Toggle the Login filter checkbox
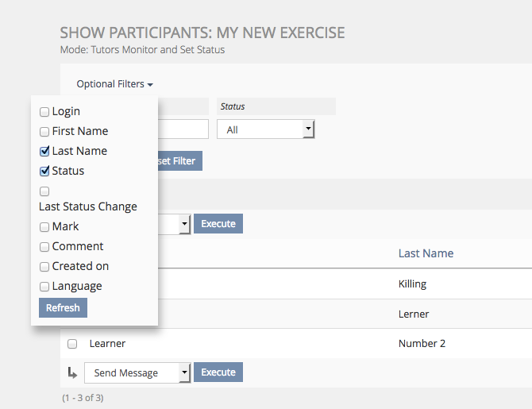The image size is (532, 409). click(44, 112)
